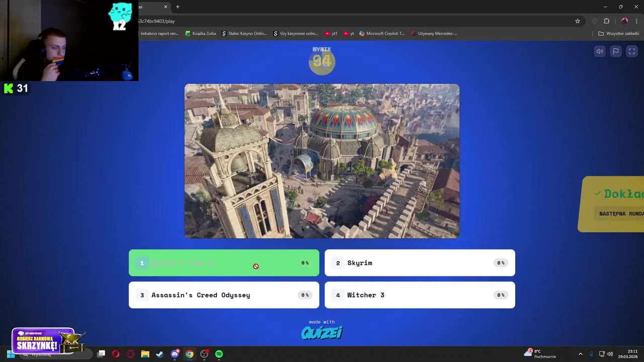The height and width of the screenshot is (362, 644).
Task: Open Discord from the taskbar
Action: pyautogui.click(x=175, y=354)
